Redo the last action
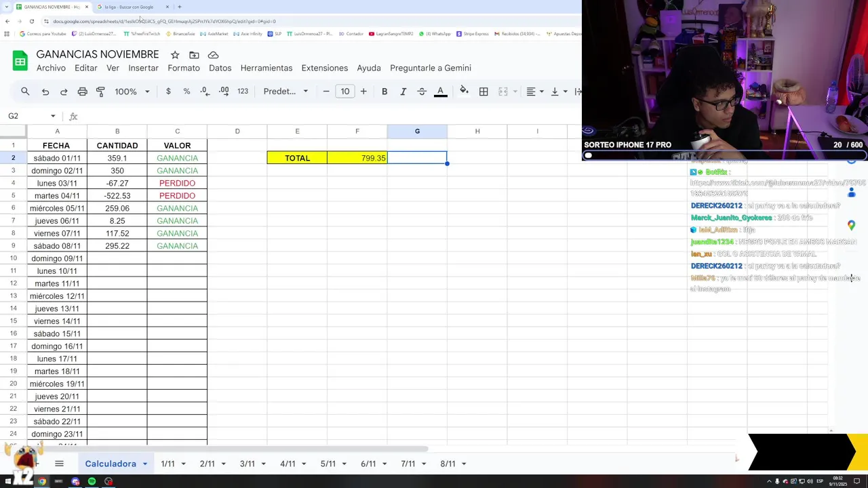Viewport: 868px width, 488px height. click(64, 91)
